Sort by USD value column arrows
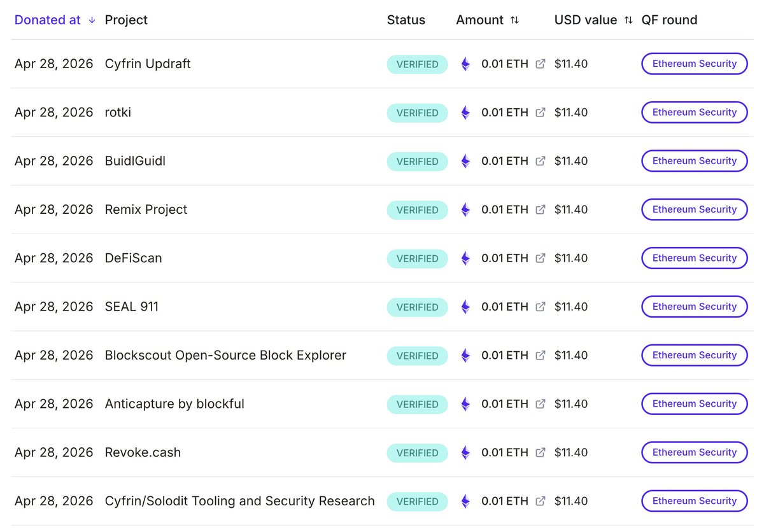764x532 pixels. (x=628, y=20)
